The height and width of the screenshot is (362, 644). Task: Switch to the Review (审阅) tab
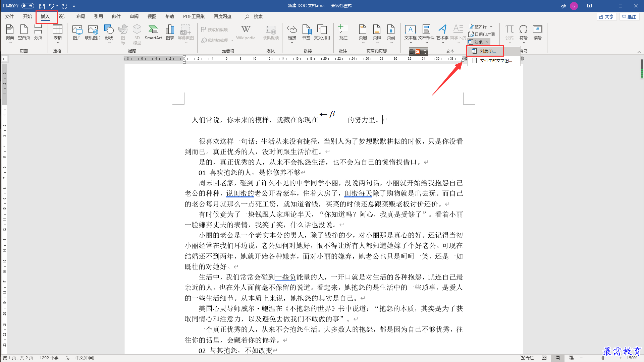[x=134, y=16]
